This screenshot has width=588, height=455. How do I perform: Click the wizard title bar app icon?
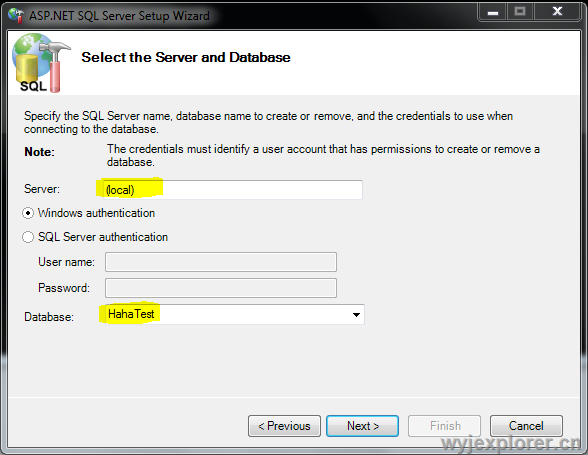pos(16,15)
